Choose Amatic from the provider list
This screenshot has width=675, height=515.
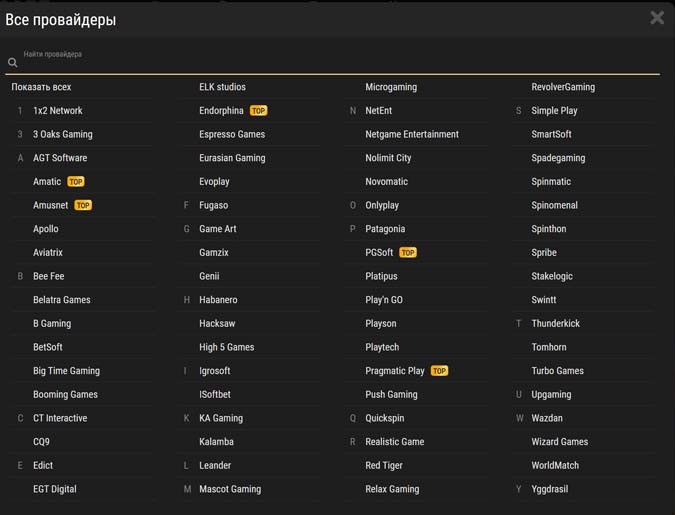tap(47, 182)
